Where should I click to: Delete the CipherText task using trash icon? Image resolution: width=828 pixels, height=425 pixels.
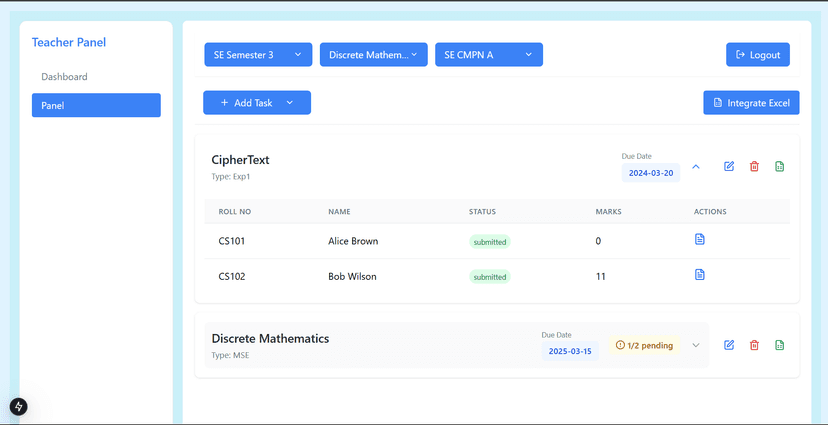[754, 166]
